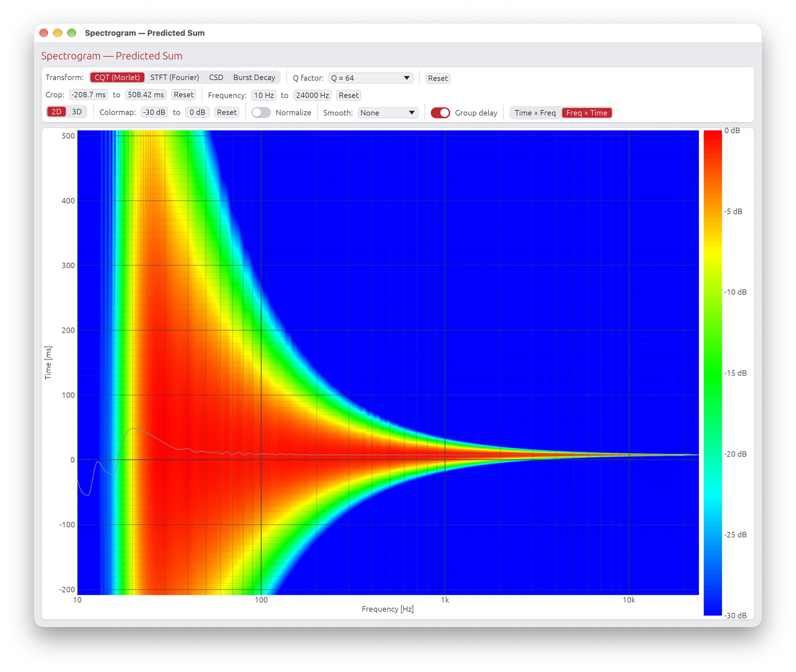Click the Time [ms] axis label
This screenshot has height=672, width=796.
pyautogui.click(x=48, y=363)
